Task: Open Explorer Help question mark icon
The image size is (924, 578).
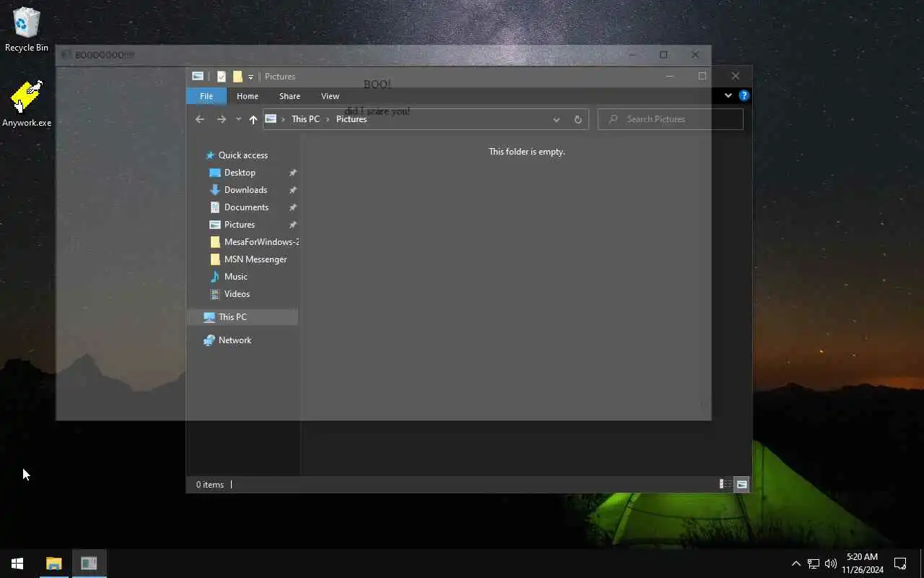Action: click(x=744, y=95)
